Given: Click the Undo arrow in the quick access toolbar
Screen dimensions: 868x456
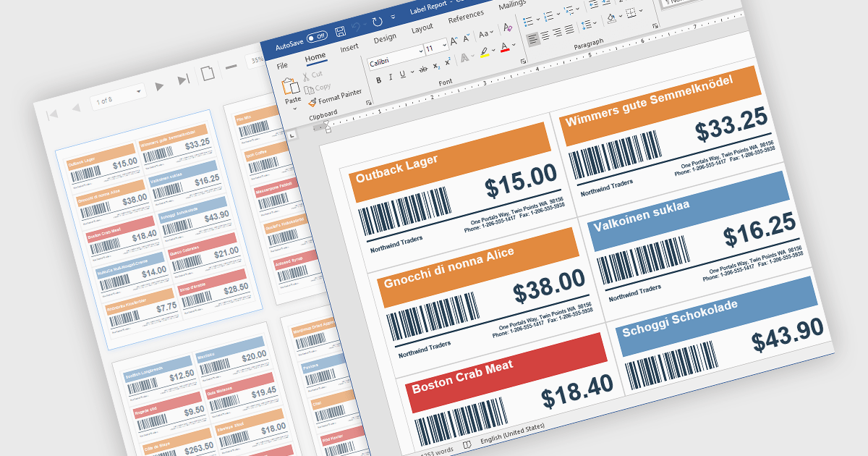Looking at the screenshot, I should (356, 28).
